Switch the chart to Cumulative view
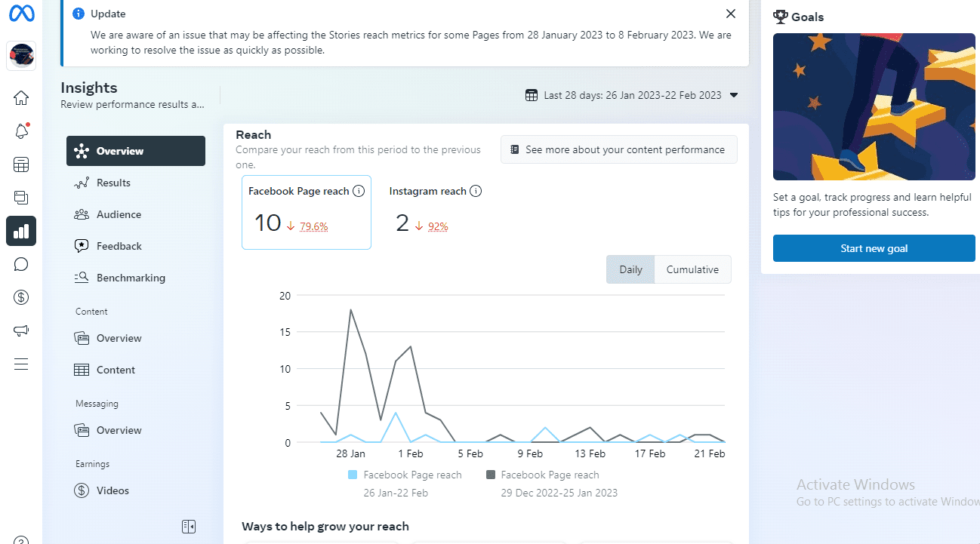 (x=692, y=269)
